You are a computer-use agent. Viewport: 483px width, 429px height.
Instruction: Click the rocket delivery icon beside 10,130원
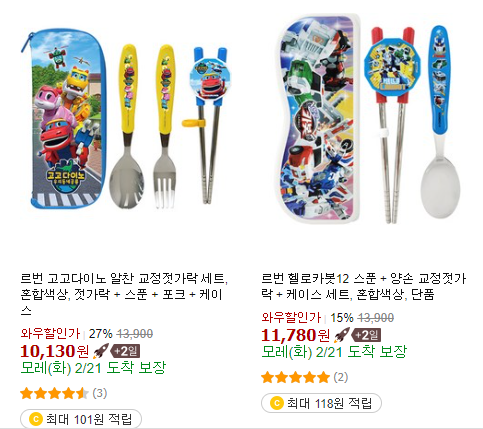[x=101, y=351]
